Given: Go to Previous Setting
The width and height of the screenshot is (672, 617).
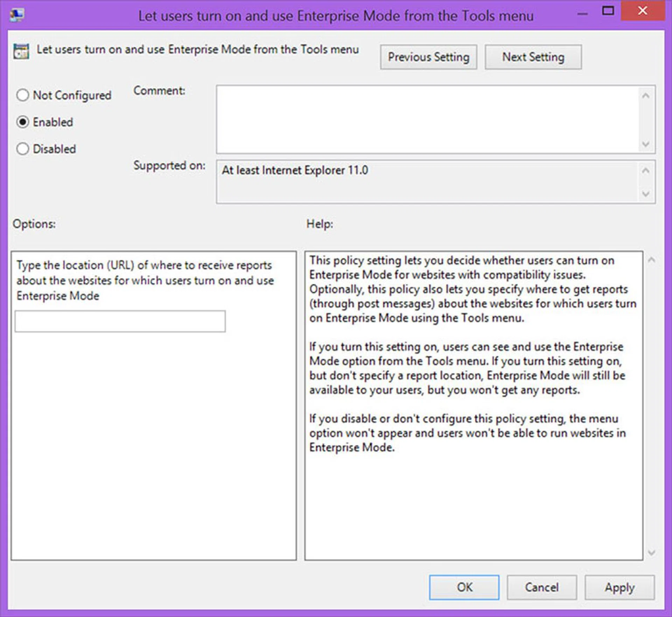Looking at the screenshot, I should pos(428,57).
